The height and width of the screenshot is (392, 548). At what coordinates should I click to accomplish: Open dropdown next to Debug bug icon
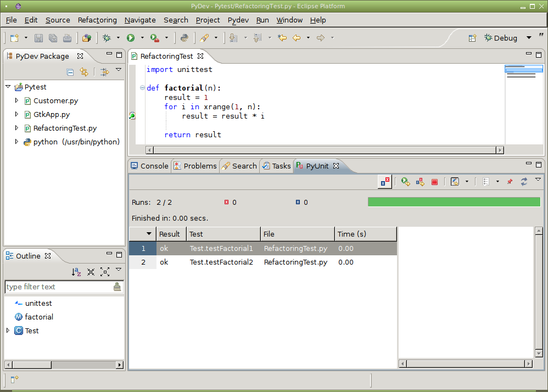118,38
